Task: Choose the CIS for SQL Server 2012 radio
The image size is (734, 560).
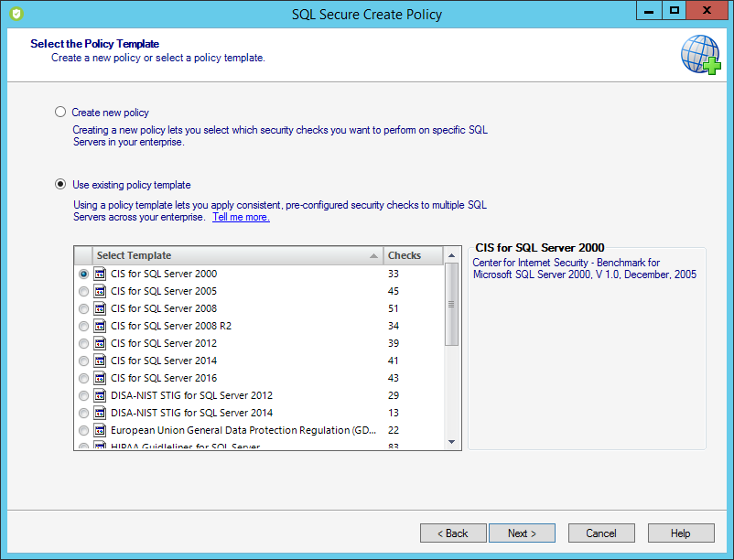Action: (84, 343)
